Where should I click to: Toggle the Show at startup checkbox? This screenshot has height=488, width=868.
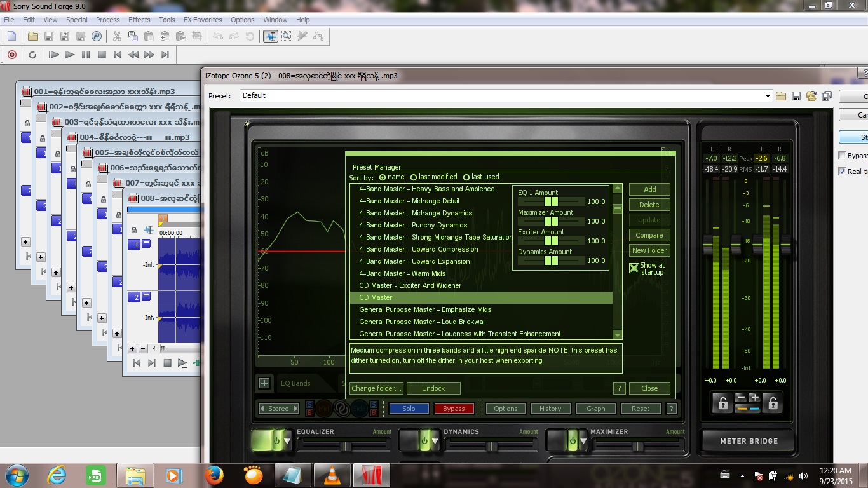[634, 268]
